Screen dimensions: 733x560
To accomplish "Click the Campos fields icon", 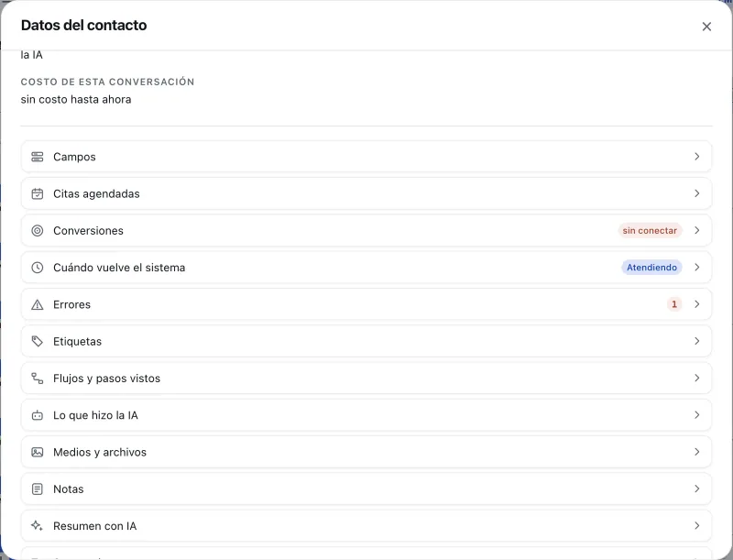I will (38, 157).
